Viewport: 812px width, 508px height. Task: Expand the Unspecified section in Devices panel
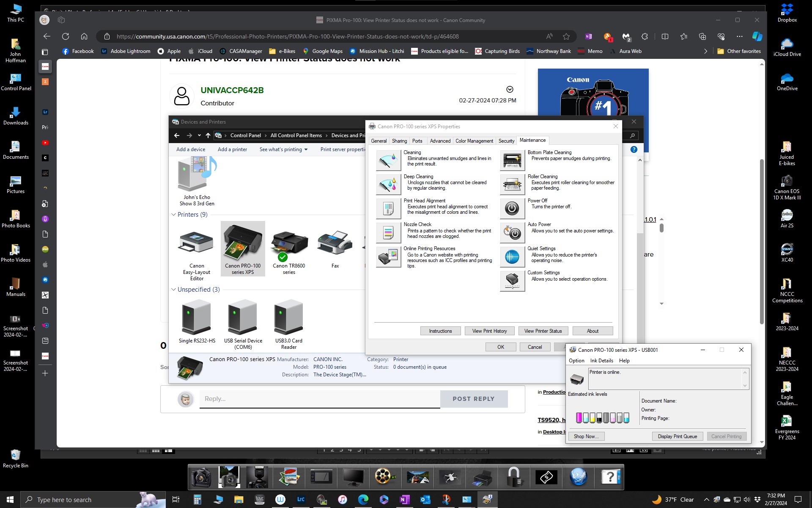point(173,289)
